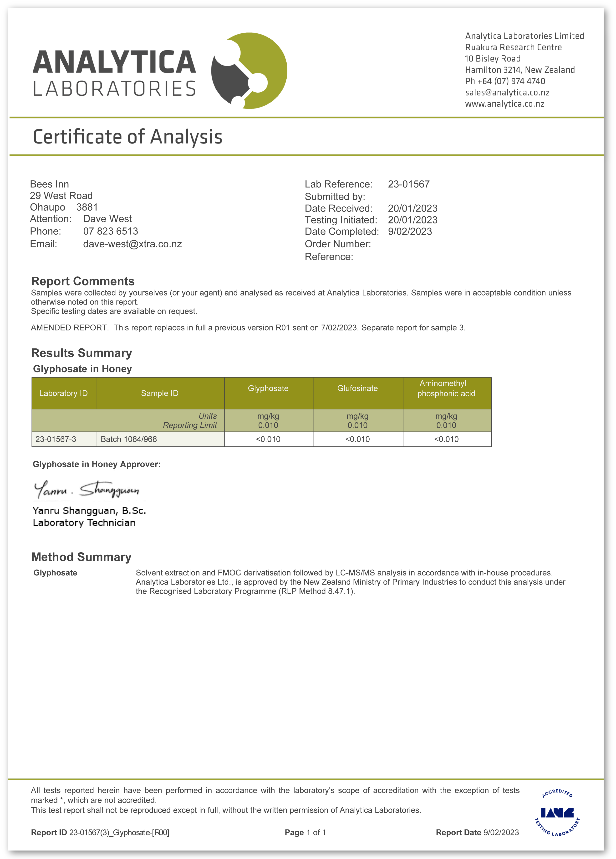The height and width of the screenshot is (859, 616).
Task: Click the 'Page 1 of 1' footer
Action: coord(305,833)
